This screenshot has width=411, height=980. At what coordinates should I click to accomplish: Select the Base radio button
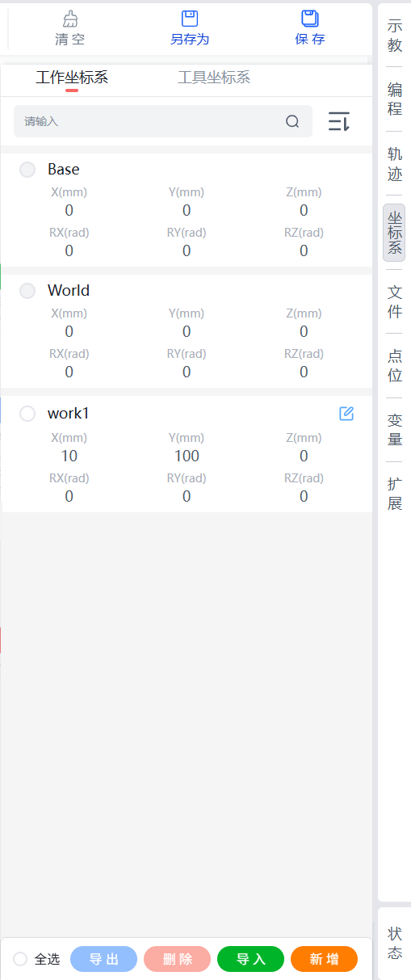(27, 170)
